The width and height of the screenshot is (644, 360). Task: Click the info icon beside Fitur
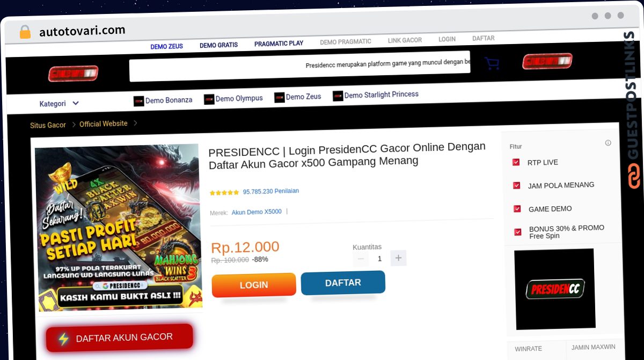[x=608, y=143]
